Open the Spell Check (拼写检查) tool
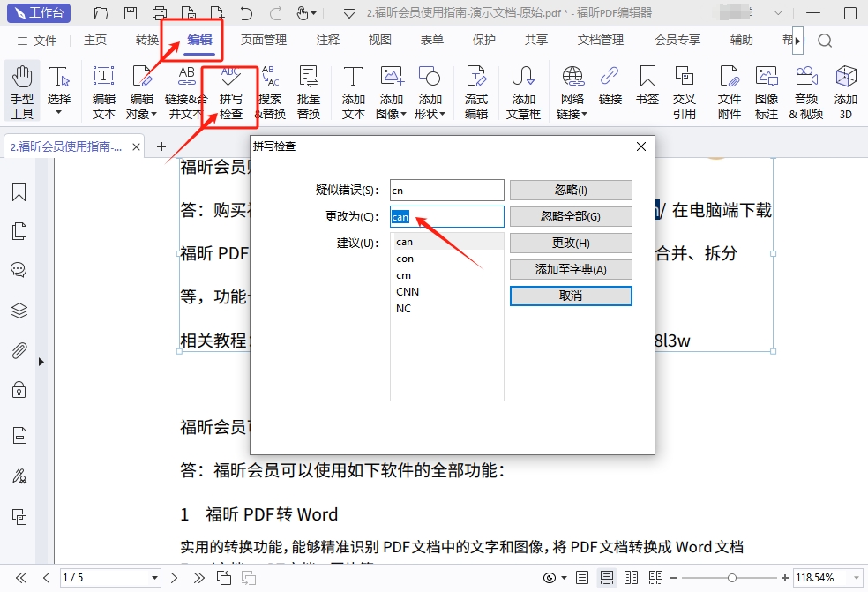The height and width of the screenshot is (592, 868). click(x=230, y=92)
